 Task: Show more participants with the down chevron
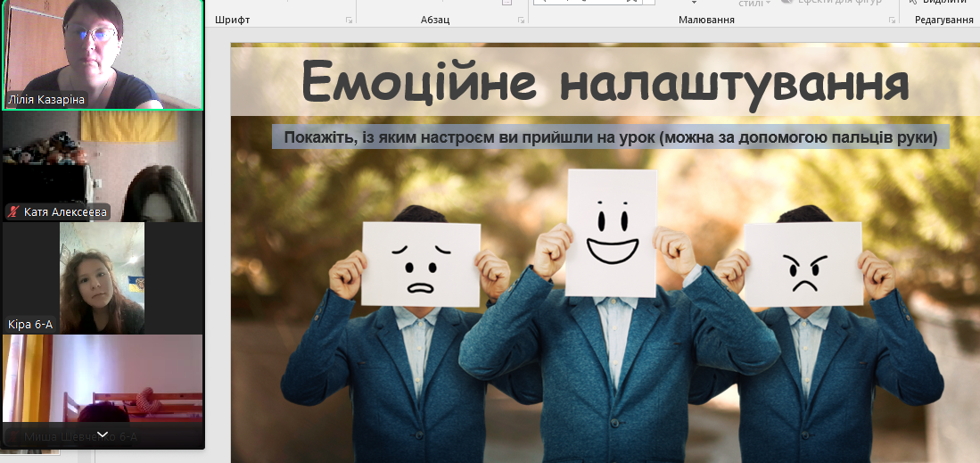pos(103,434)
